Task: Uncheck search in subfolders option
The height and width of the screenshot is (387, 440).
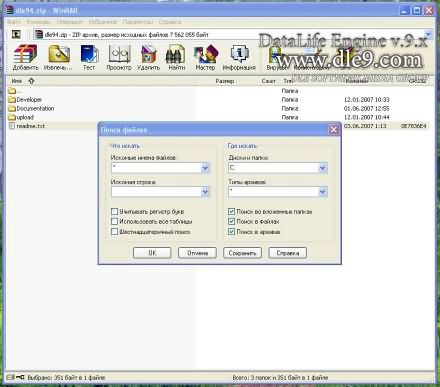Action: (x=232, y=211)
